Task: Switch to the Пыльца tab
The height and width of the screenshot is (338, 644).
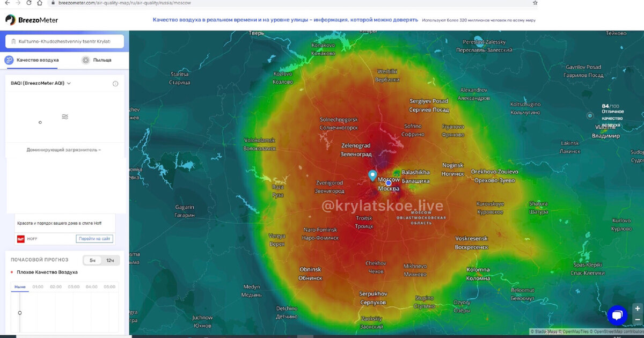Action: tap(97, 60)
